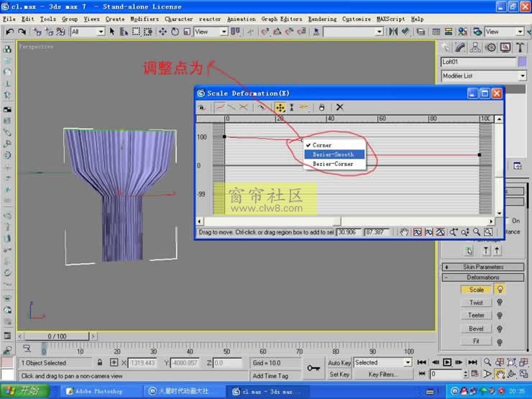532x399 pixels.
Task: Expand the Skin Parameters rollout
Action: (x=483, y=267)
